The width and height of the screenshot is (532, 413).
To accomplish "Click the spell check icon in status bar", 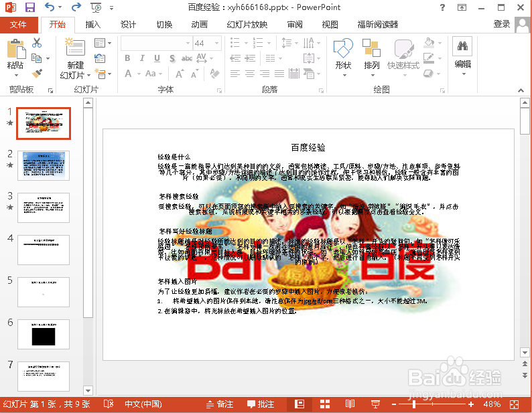I will 109,404.
